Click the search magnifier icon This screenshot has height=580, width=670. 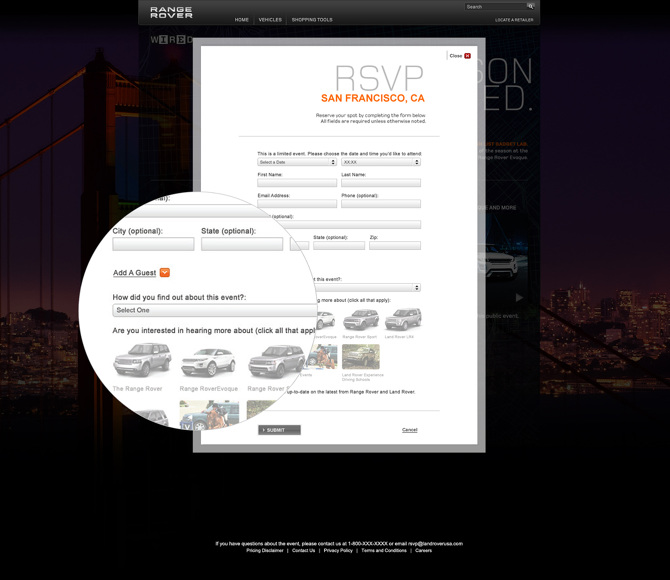[x=531, y=6]
